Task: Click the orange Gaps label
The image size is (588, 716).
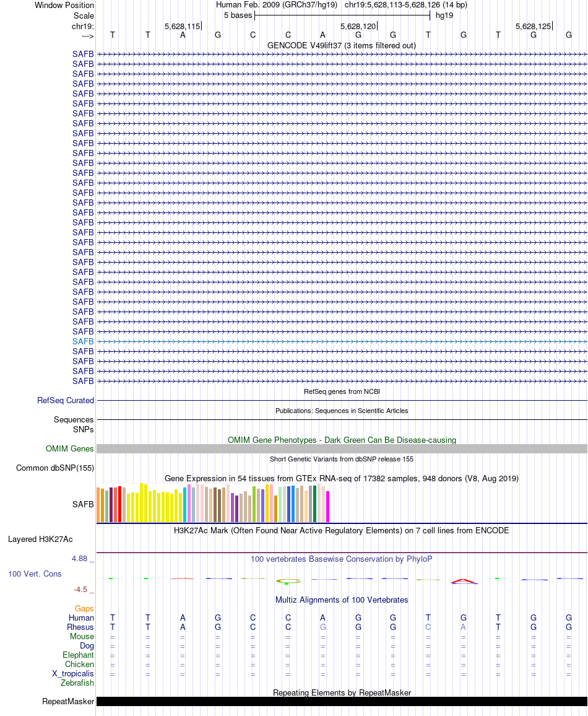Action: [84, 609]
